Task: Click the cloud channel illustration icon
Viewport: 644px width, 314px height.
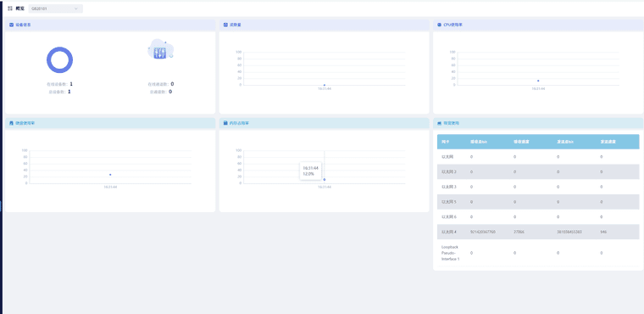Action: tap(161, 50)
